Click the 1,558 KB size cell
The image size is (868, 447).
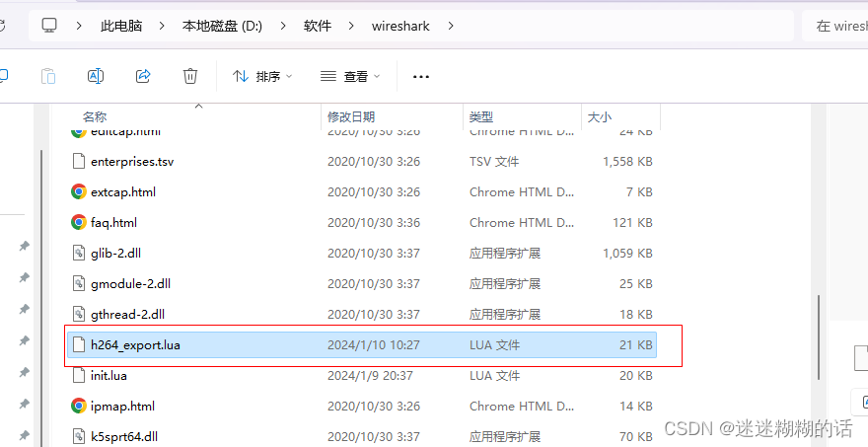(627, 162)
